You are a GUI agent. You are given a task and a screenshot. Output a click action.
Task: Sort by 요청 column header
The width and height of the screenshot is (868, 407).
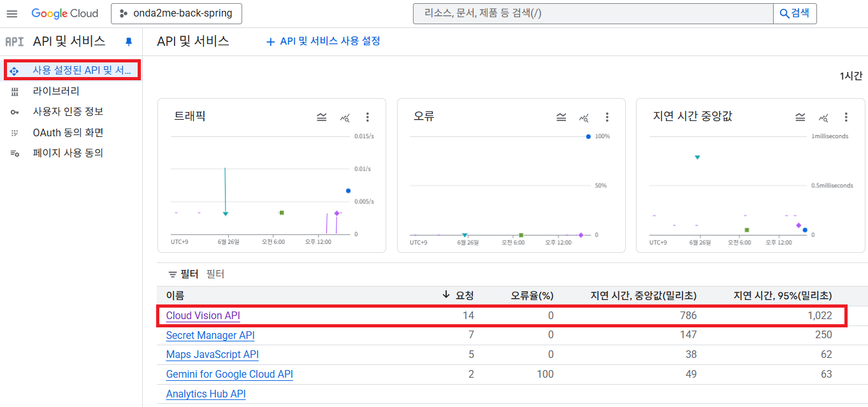coord(465,296)
